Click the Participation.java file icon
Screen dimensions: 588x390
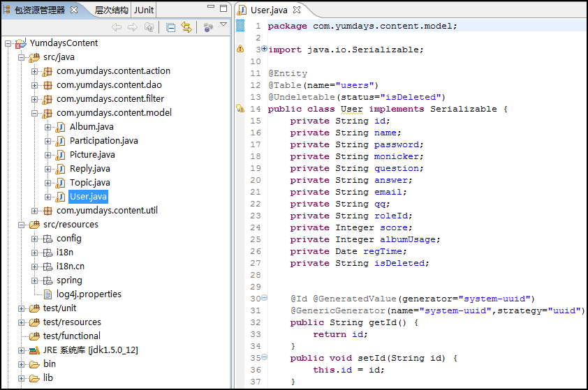60,141
